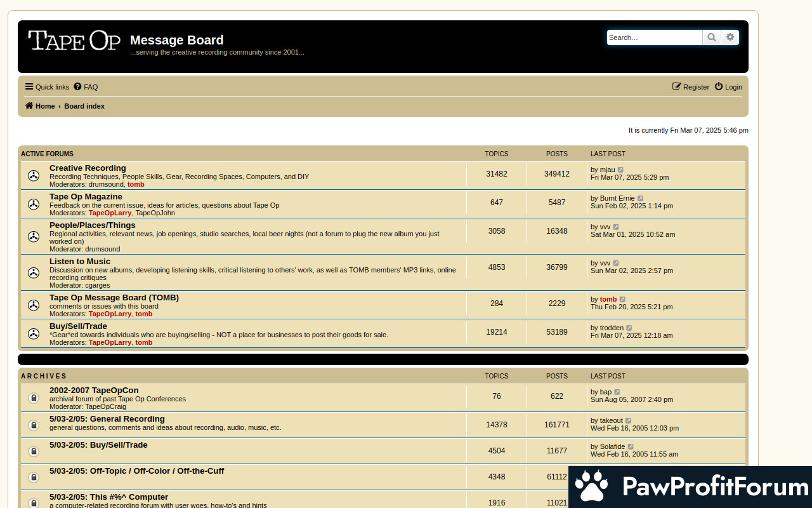This screenshot has height=508, width=812.
Task: View latest People/Places/Things post icon
Action: [616, 227]
